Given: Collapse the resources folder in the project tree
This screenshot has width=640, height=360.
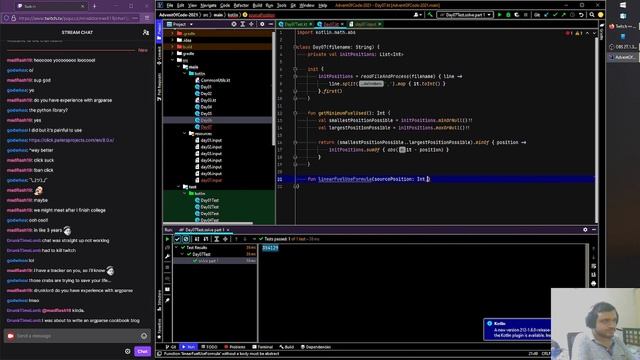Looking at the screenshot, I should point(184,133).
